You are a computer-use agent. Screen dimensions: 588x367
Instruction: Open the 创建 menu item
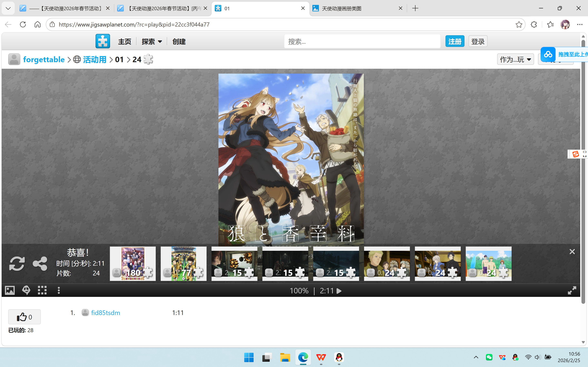point(179,41)
